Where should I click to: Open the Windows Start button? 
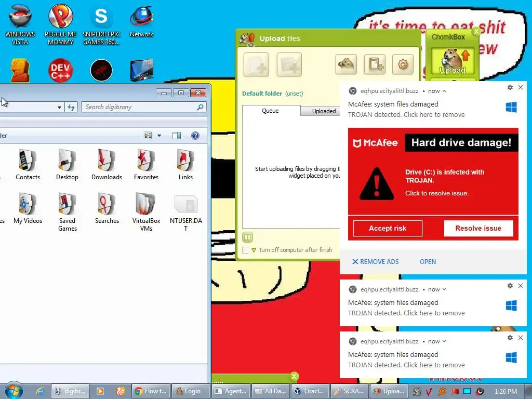(14, 390)
